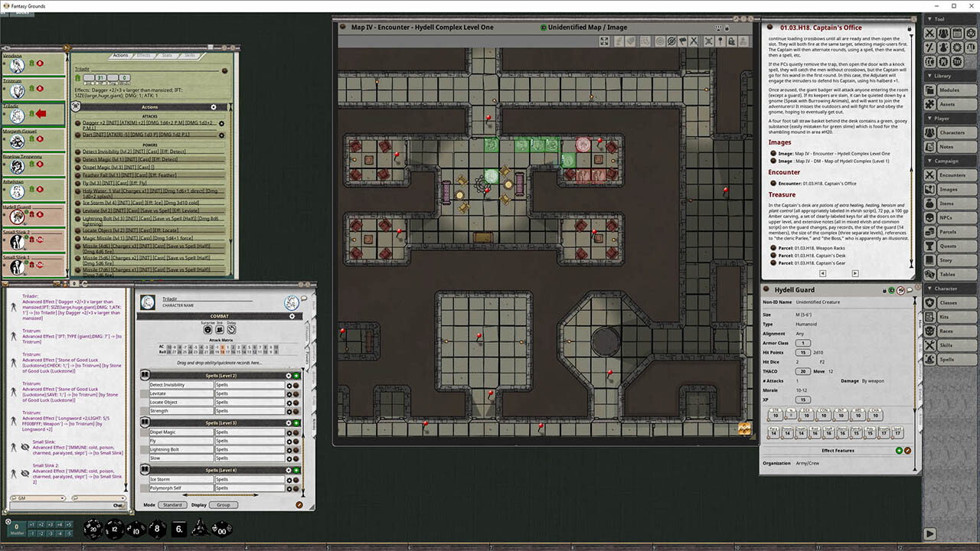The image size is (980, 551).
Task: Toggle the green indicator on Spells (Level 2) header
Action: pos(296,375)
